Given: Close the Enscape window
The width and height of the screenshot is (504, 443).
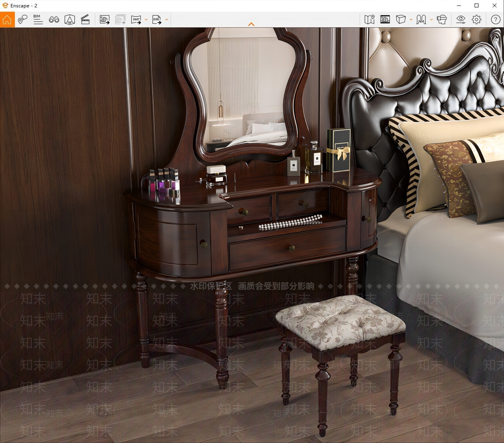Looking at the screenshot, I should coord(495,6).
